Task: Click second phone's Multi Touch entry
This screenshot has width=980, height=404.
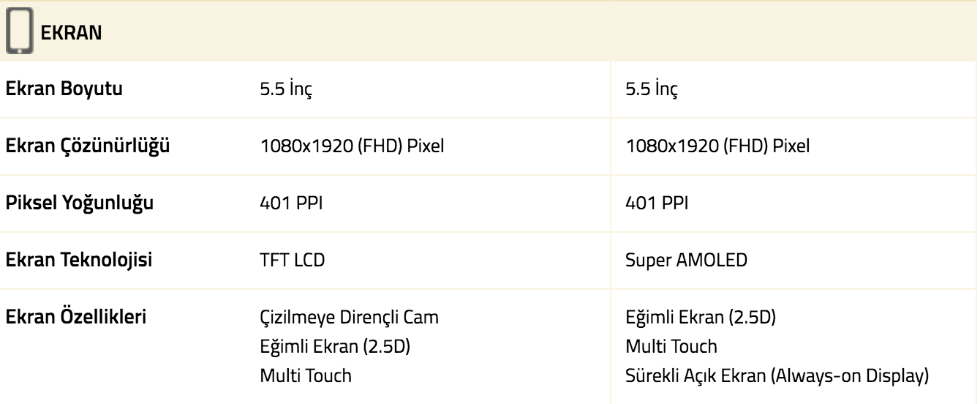Action: [x=671, y=346]
